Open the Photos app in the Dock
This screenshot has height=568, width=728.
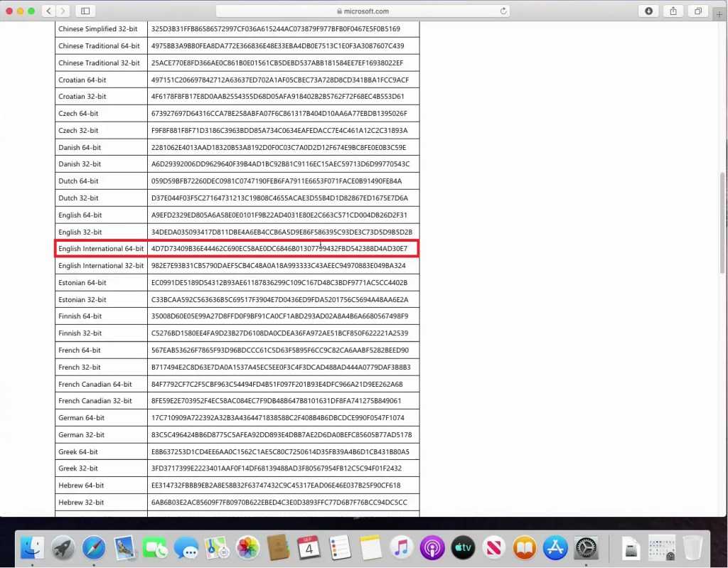[x=247, y=547]
